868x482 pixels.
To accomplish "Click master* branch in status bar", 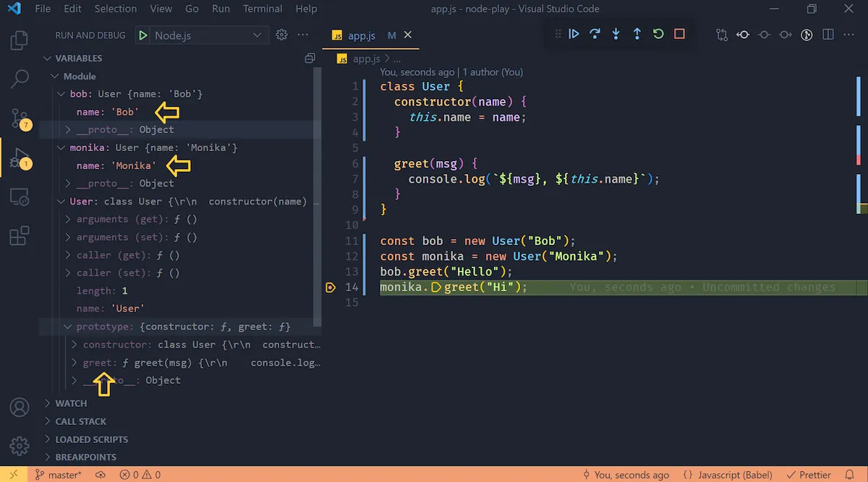I will [59, 475].
